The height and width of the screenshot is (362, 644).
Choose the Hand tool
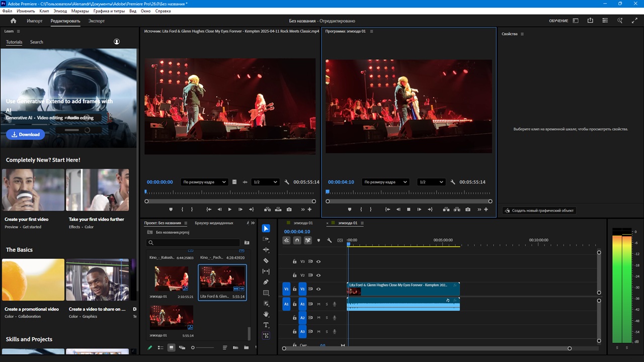(x=266, y=314)
